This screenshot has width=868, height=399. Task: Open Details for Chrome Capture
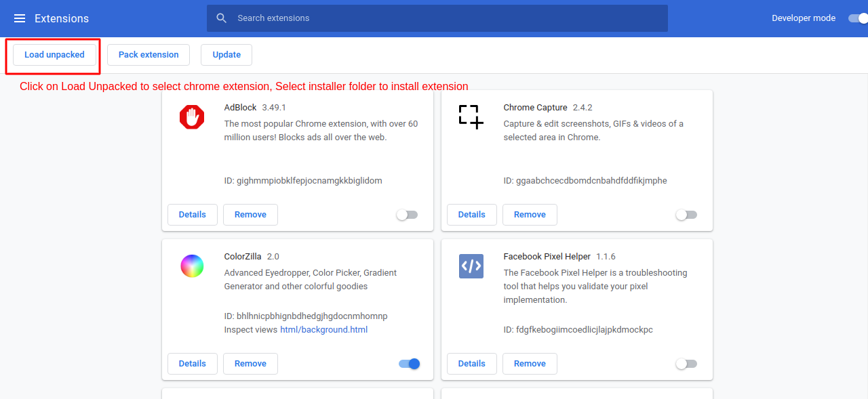point(472,215)
